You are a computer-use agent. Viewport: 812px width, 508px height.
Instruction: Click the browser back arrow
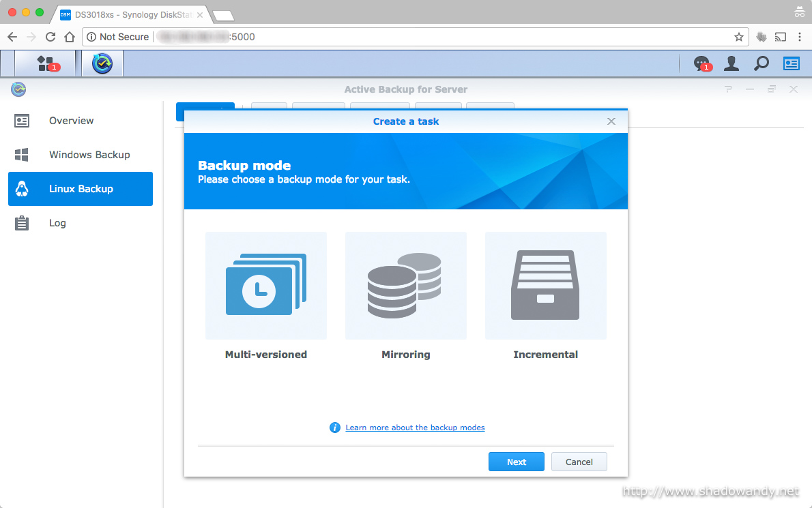point(12,37)
